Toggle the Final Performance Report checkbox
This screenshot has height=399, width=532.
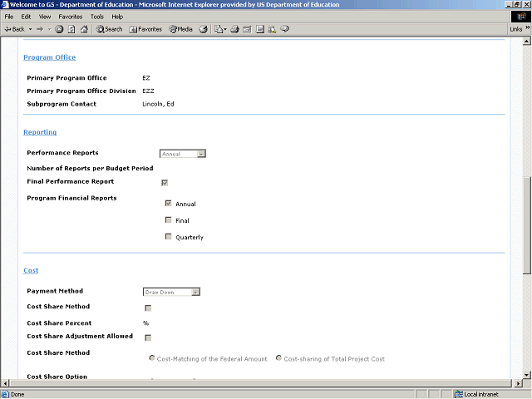pos(165,183)
